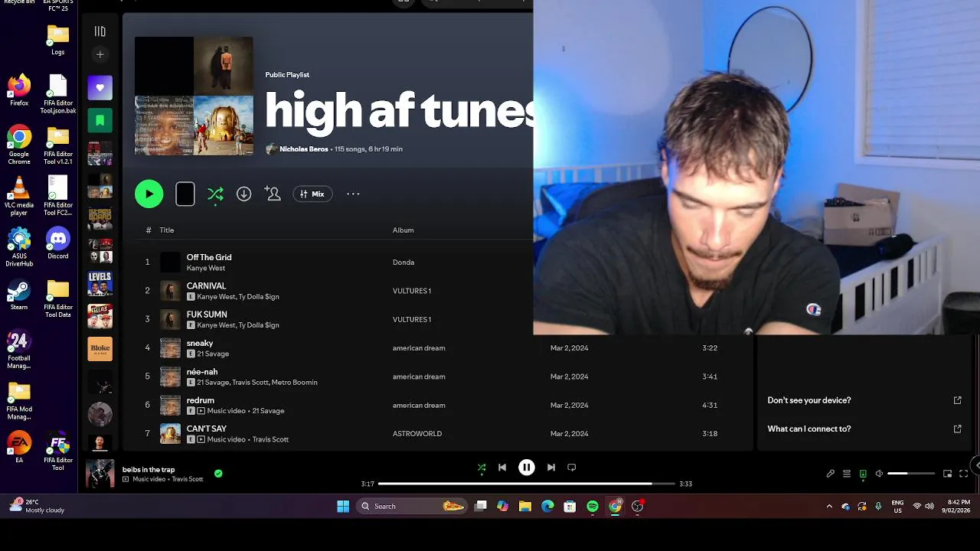Open the playlist more options ellipsis
The image size is (980, 551).
point(353,194)
